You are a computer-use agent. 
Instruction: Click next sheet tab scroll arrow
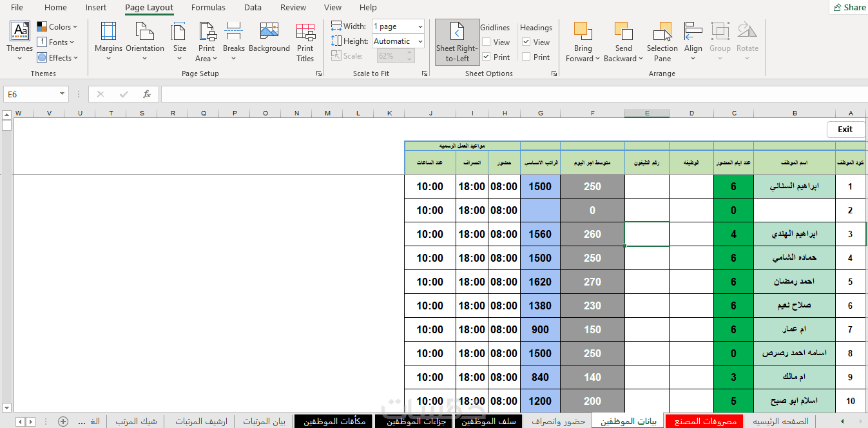(x=31, y=422)
